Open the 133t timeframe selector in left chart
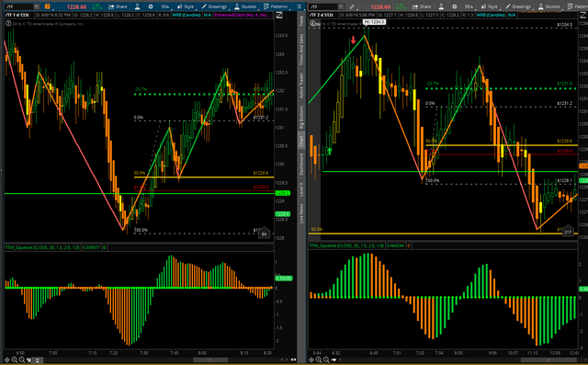This screenshot has width=588, height=365. click(x=164, y=6)
